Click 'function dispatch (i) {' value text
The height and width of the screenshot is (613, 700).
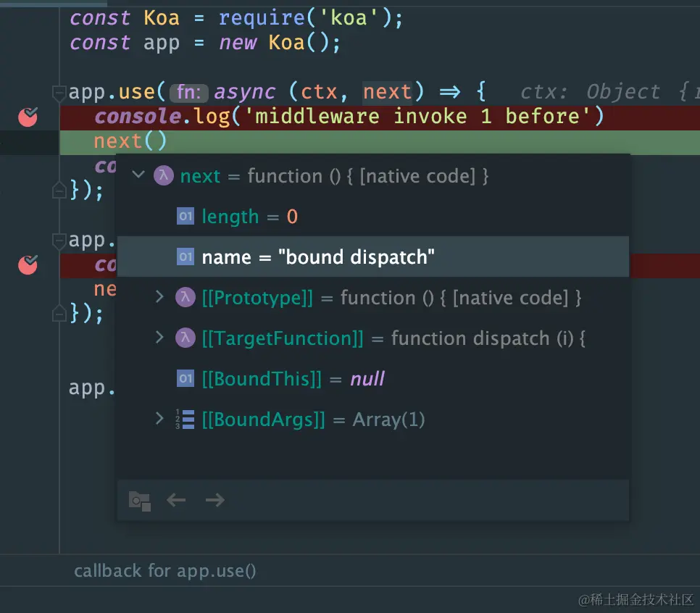(x=488, y=338)
